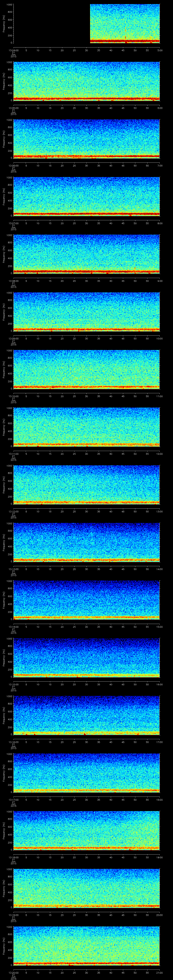Click the spectrogram panel starting at 13:12:00

pyautogui.click(x=87, y=485)
